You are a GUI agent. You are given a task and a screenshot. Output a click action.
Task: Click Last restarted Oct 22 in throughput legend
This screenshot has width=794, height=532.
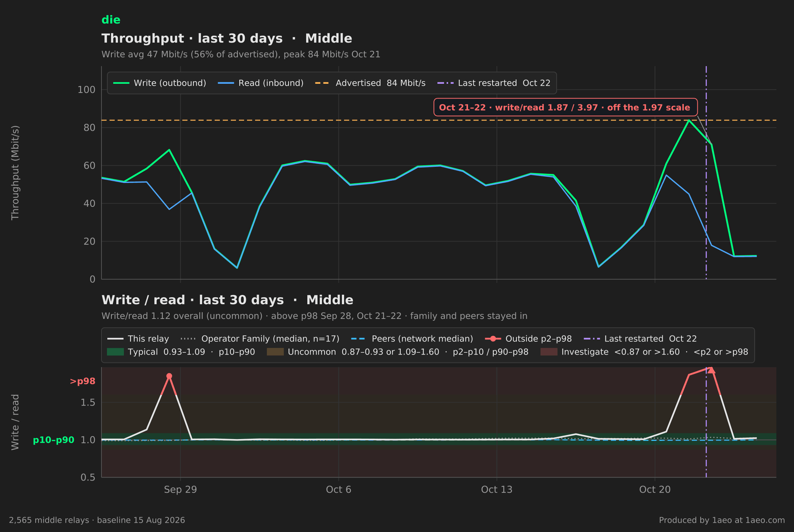point(494,83)
